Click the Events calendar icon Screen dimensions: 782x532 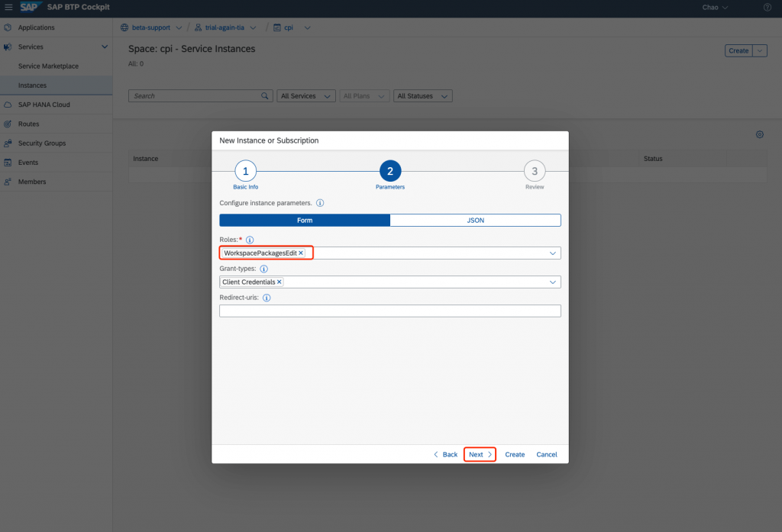click(x=8, y=163)
